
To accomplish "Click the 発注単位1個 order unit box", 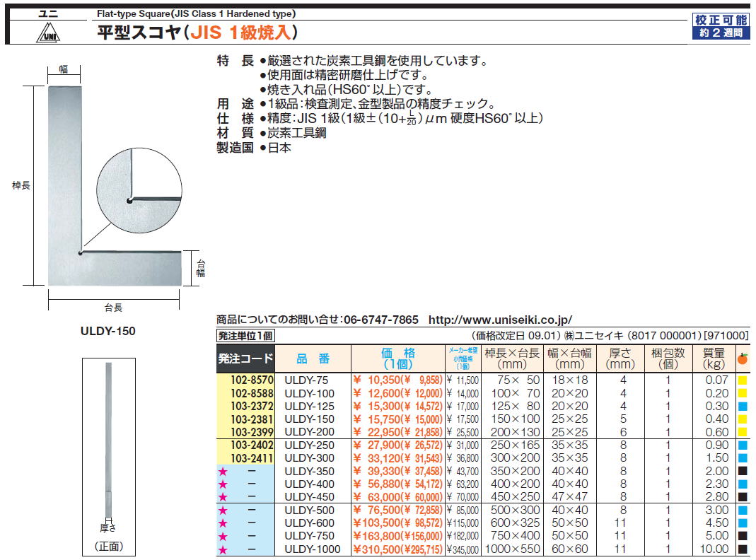I will pos(246,336).
